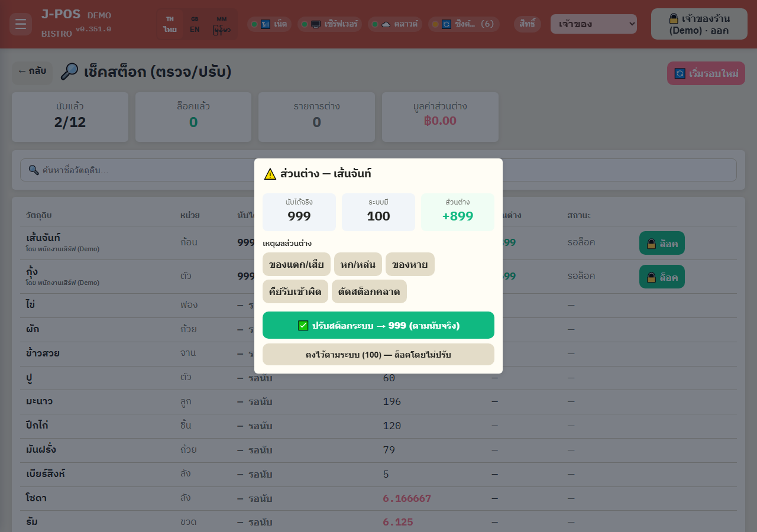Select the รัม ingredient row
Image resolution: width=757 pixels, height=532 pixels.
pos(378,523)
